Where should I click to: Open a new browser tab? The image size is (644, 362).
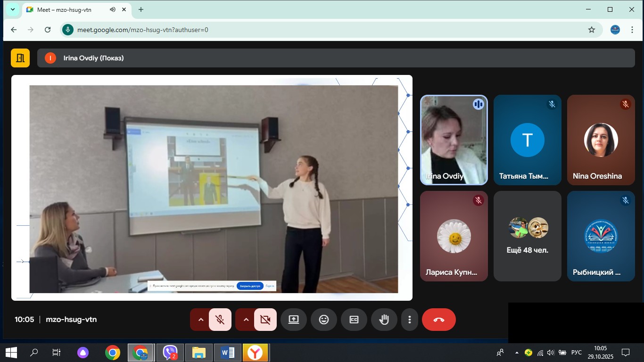click(x=140, y=9)
